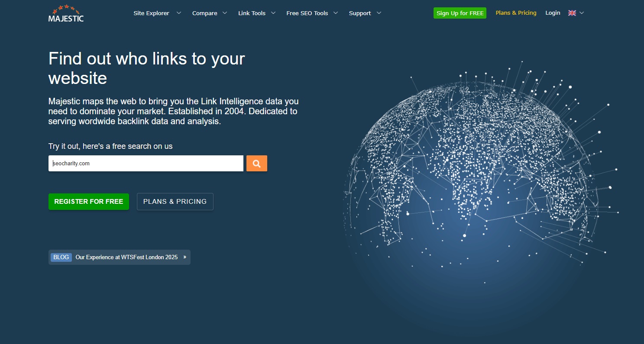Viewport: 644px width, 344px height.
Task: Click the Majestic logo
Action: (x=66, y=13)
